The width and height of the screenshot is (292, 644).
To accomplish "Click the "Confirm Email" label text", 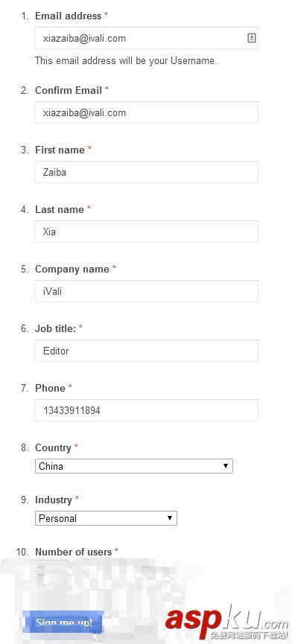I will coord(69,90).
